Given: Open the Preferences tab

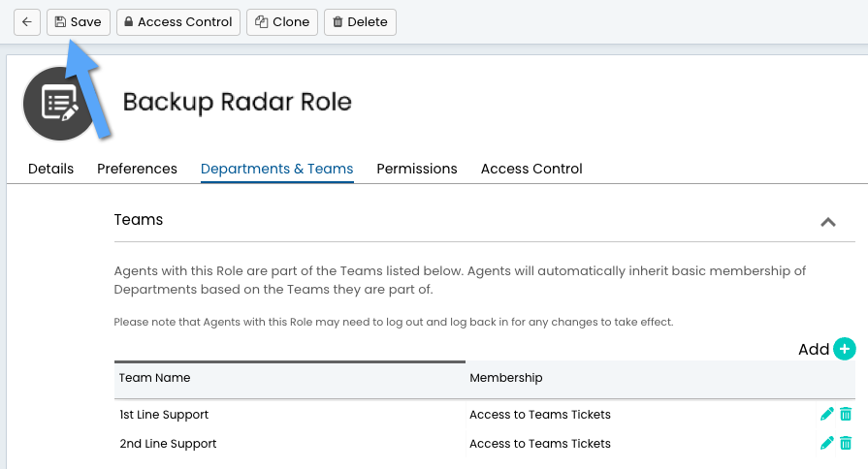Looking at the screenshot, I should (x=137, y=169).
